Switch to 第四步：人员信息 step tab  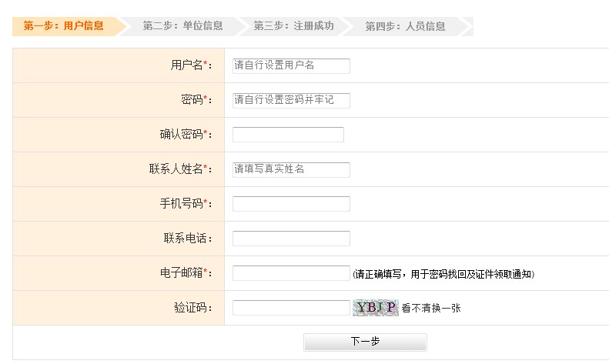406,26
